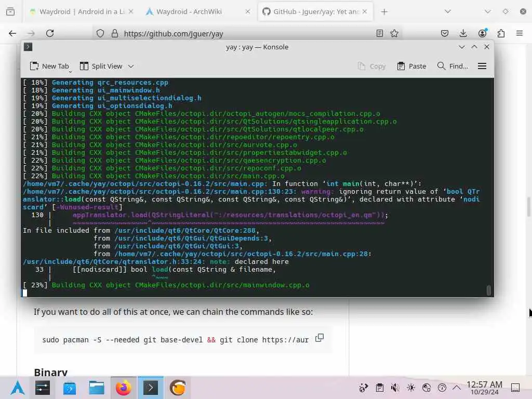The height and width of the screenshot is (399, 532).
Task: Expand the Split View dropdown chevron
Action: pyautogui.click(x=131, y=66)
